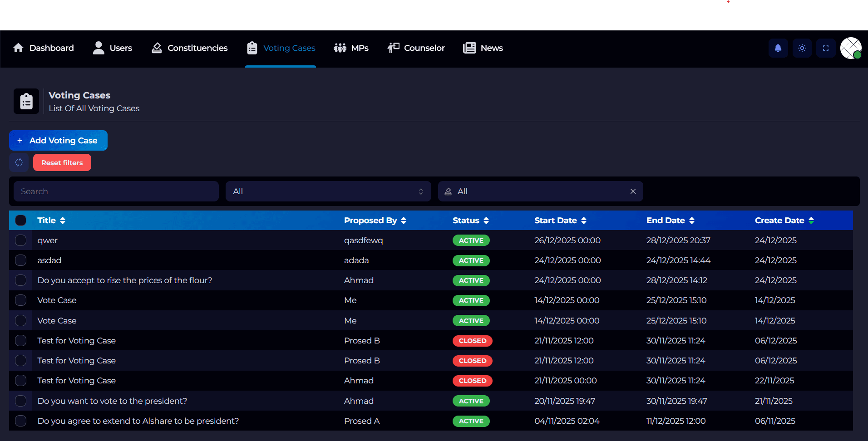Toggle light mode with the sun icon
The image size is (868, 441).
tap(802, 48)
